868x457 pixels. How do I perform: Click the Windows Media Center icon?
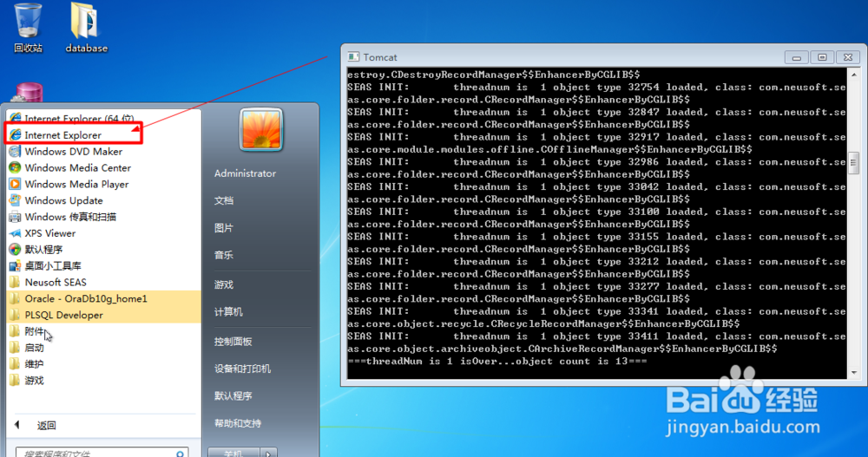16,167
